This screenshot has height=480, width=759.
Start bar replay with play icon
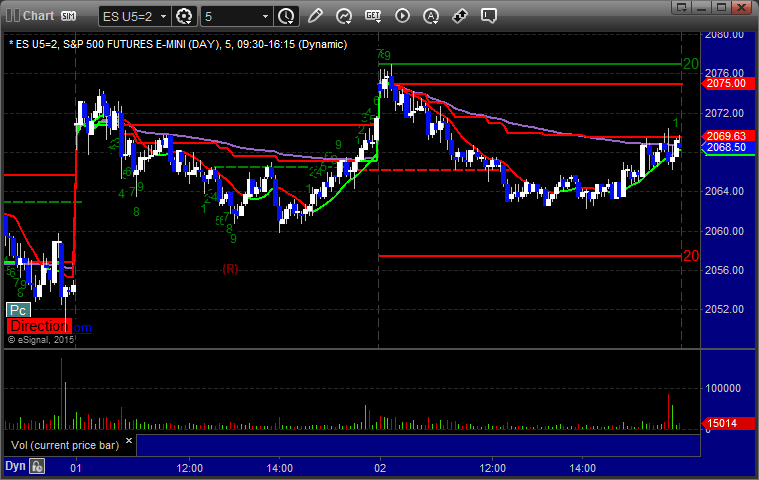point(402,16)
